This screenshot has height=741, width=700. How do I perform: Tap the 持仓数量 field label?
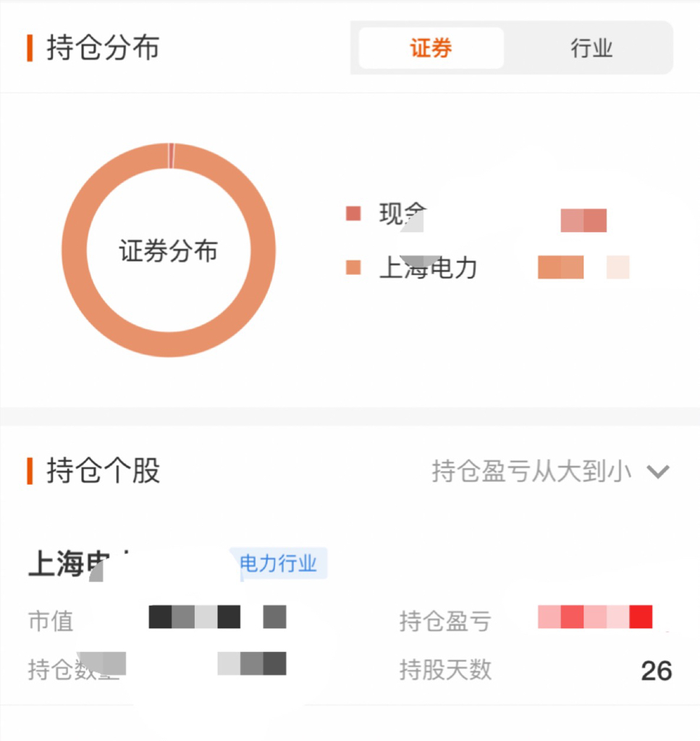point(72,668)
